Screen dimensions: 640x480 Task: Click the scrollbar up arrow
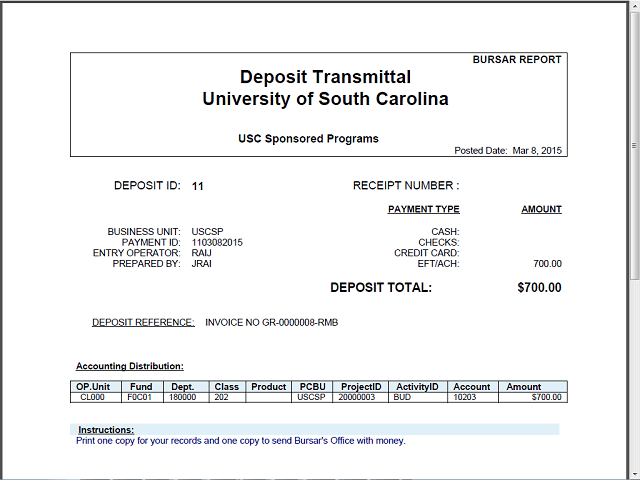tap(634, 6)
